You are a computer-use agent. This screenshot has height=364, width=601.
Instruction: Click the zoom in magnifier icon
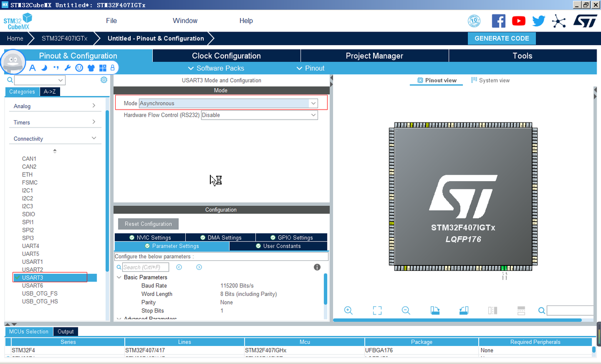coord(349,310)
